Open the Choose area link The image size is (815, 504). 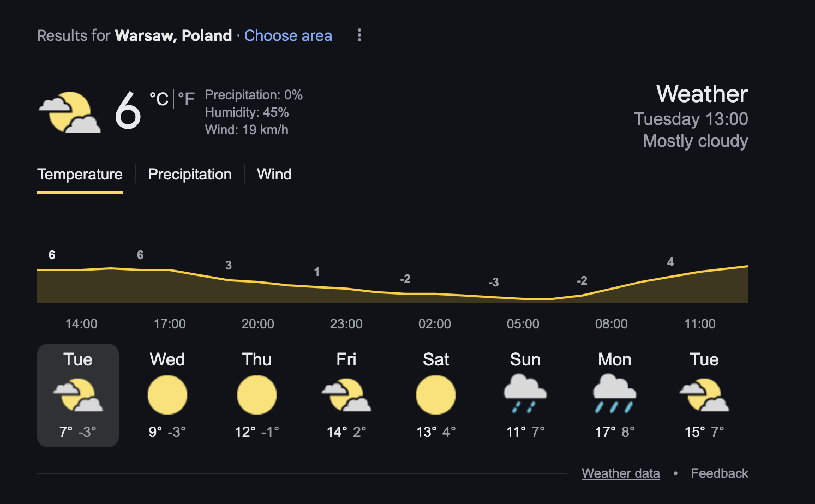click(x=288, y=35)
